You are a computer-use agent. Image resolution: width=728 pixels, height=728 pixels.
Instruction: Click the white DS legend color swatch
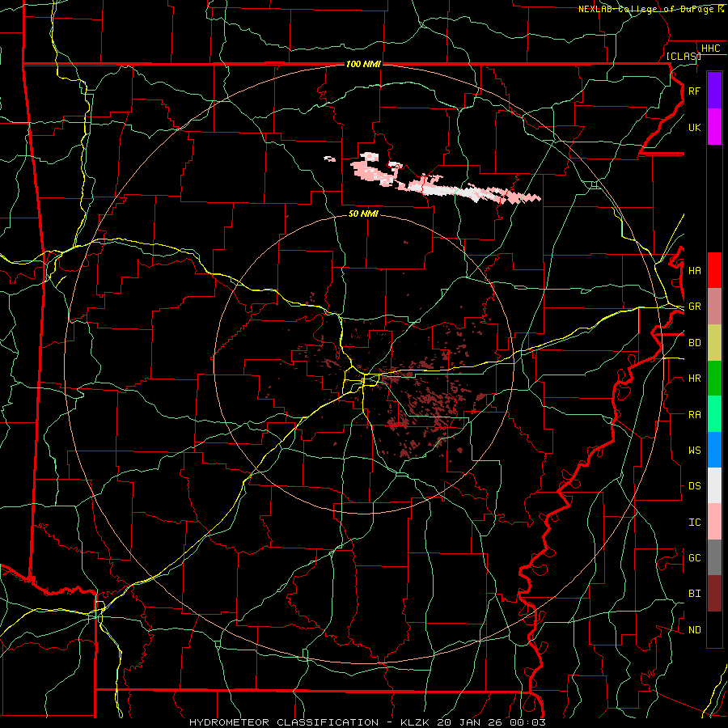pos(714,485)
